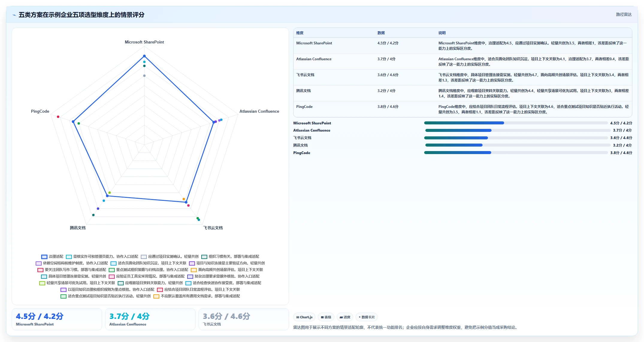This screenshot has height=342, width=644.
Task: Toggle the 治理适配 legend dataset
Action: coord(52,257)
